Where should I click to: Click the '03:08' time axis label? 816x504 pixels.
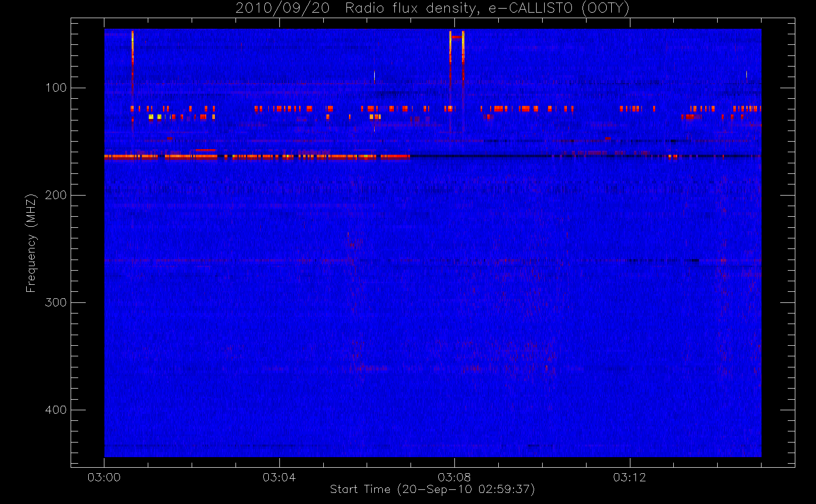454,477
